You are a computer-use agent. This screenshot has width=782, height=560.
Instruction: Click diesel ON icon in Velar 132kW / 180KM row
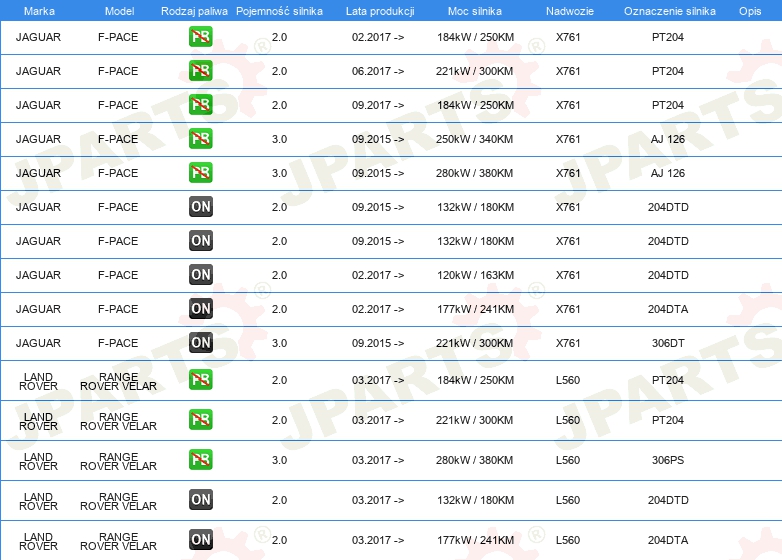coord(201,500)
